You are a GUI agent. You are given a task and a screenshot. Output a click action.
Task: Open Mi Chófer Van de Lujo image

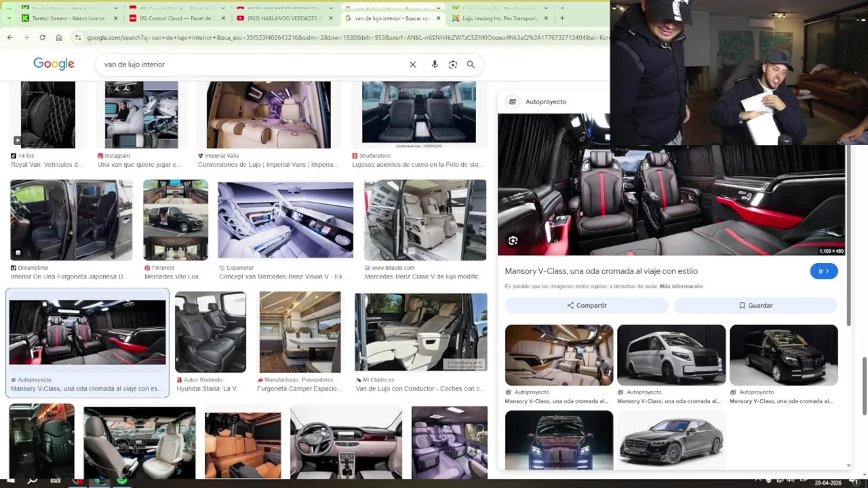pos(420,332)
